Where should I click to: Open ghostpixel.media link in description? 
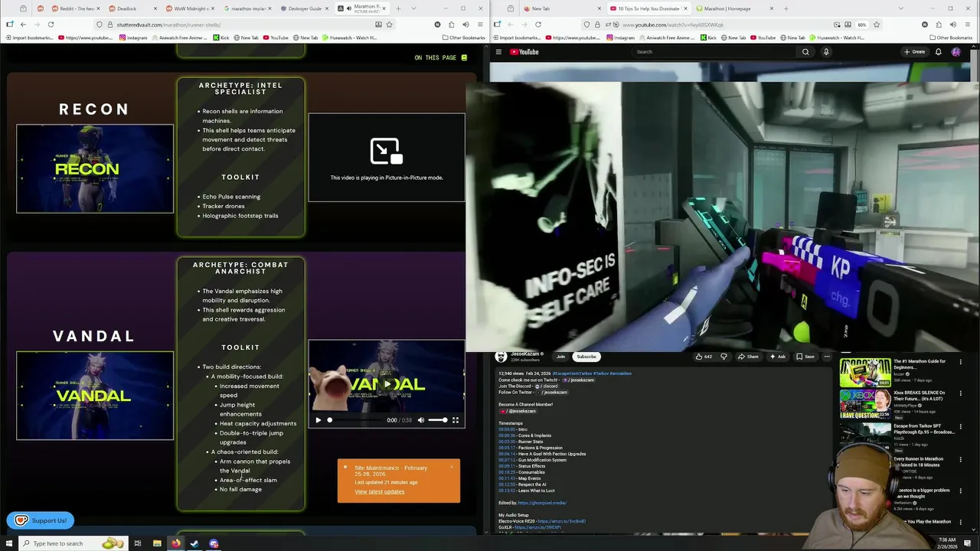point(542,503)
